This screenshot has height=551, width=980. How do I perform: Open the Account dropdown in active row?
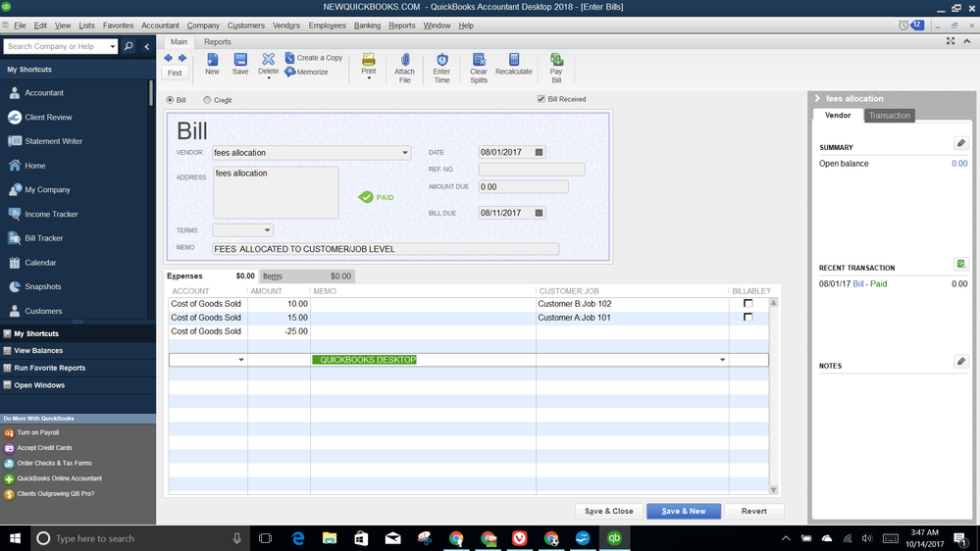[x=241, y=360]
